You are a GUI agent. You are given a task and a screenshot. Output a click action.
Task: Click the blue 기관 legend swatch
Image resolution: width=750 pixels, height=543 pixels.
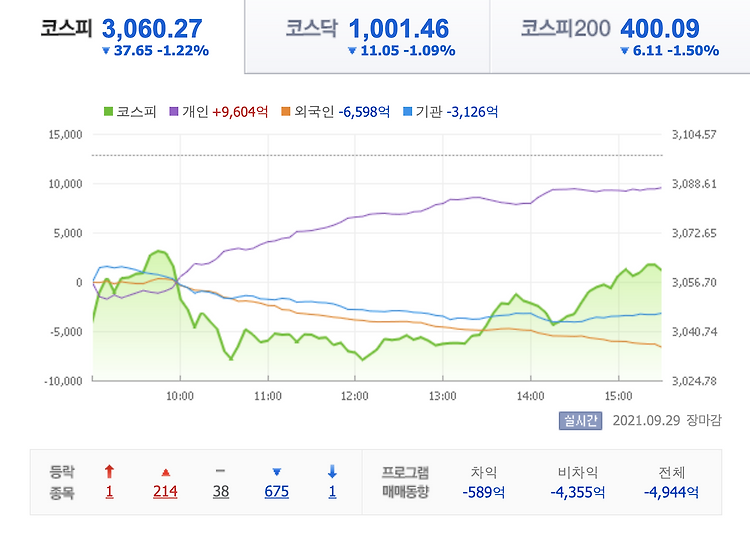click(x=408, y=112)
